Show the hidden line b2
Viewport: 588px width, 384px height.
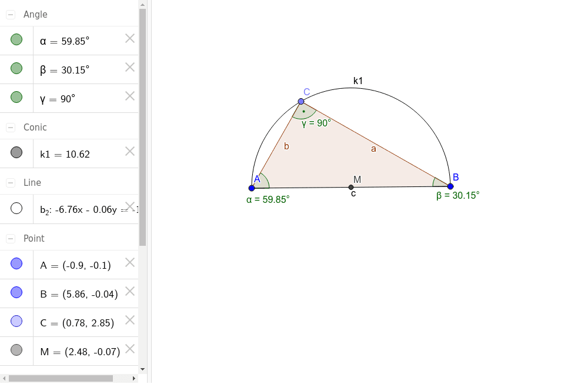coord(16,208)
